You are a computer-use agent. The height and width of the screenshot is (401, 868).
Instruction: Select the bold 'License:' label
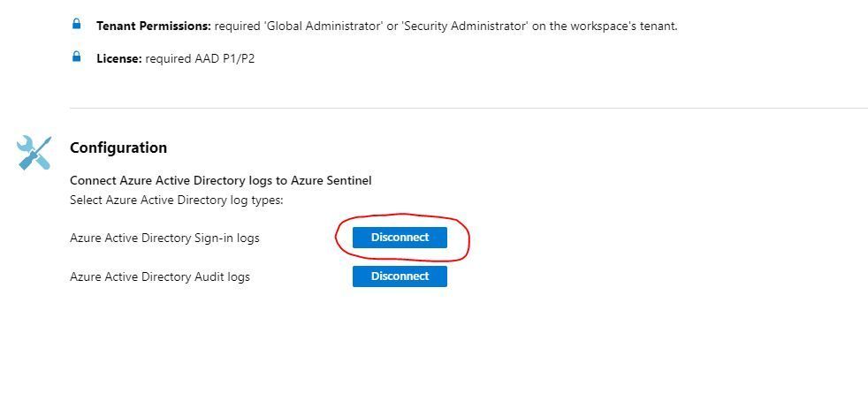click(x=119, y=58)
